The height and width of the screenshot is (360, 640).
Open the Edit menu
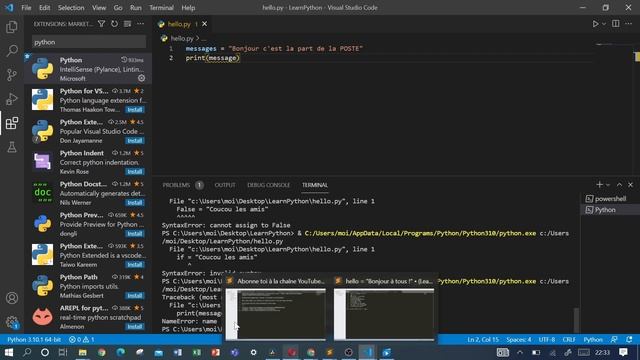(44, 8)
